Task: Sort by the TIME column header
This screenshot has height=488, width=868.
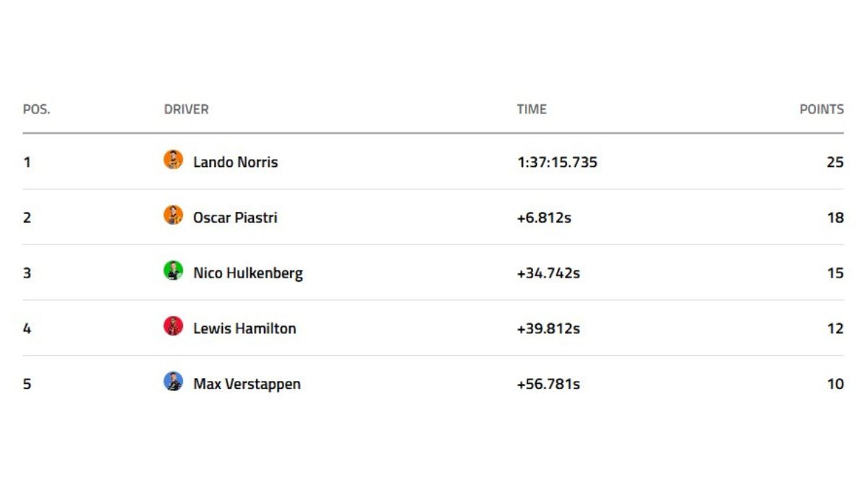Action: 532,110
